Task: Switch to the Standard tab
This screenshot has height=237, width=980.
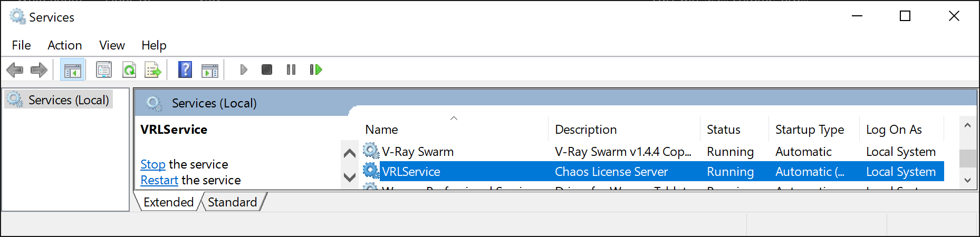Action: (232, 202)
